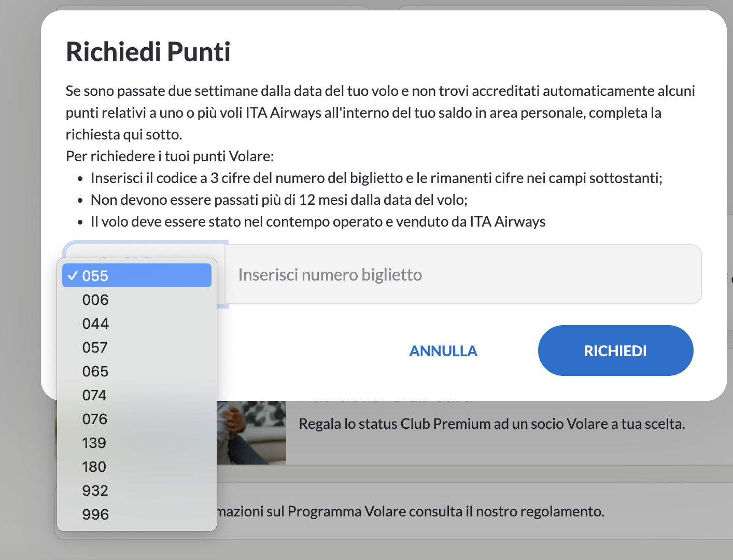Pick 996 at the list bottom
Screen dimensions: 733x560
click(x=95, y=514)
